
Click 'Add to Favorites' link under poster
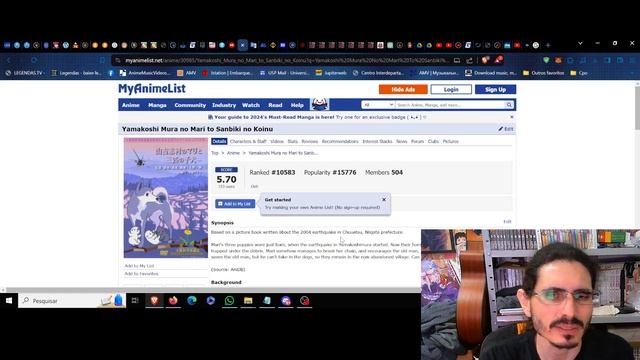tap(141, 274)
